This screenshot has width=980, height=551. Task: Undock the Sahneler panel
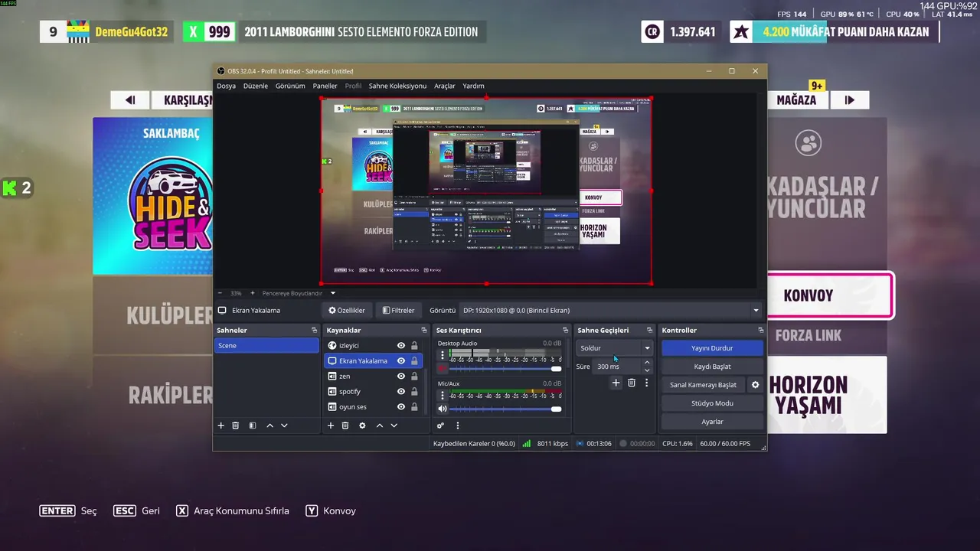click(314, 331)
